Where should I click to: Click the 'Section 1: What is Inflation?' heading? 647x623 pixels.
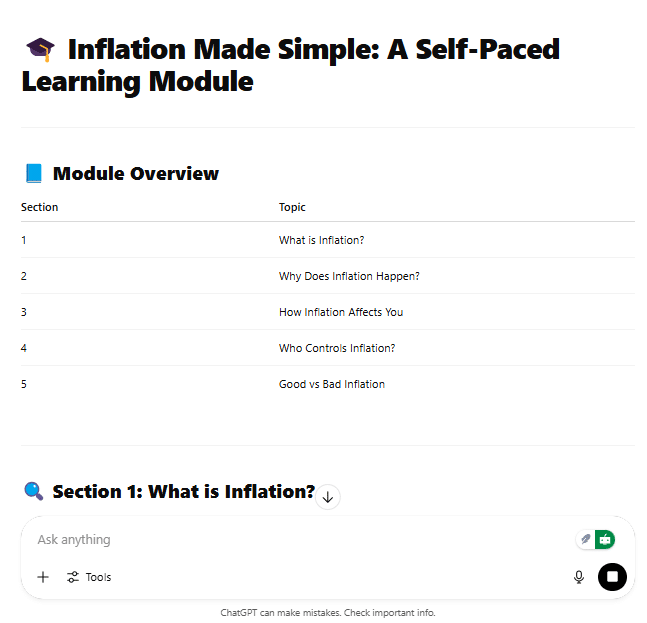[x=184, y=491]
